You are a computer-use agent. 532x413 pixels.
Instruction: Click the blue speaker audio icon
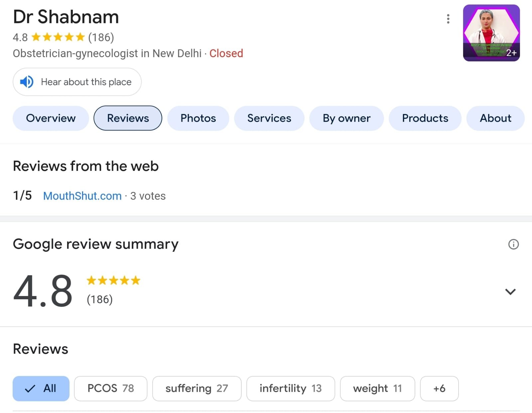click(x=27, y=82)
